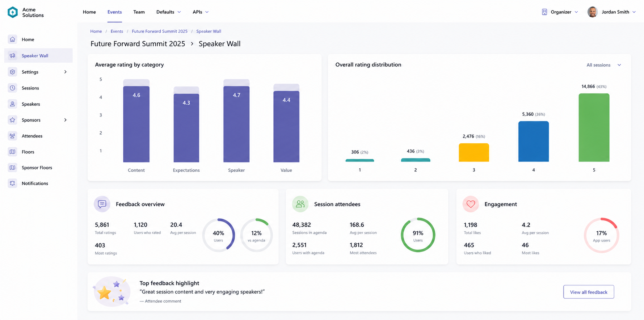Open Sponsor Floors in the sidebar

tap(38, 168)
